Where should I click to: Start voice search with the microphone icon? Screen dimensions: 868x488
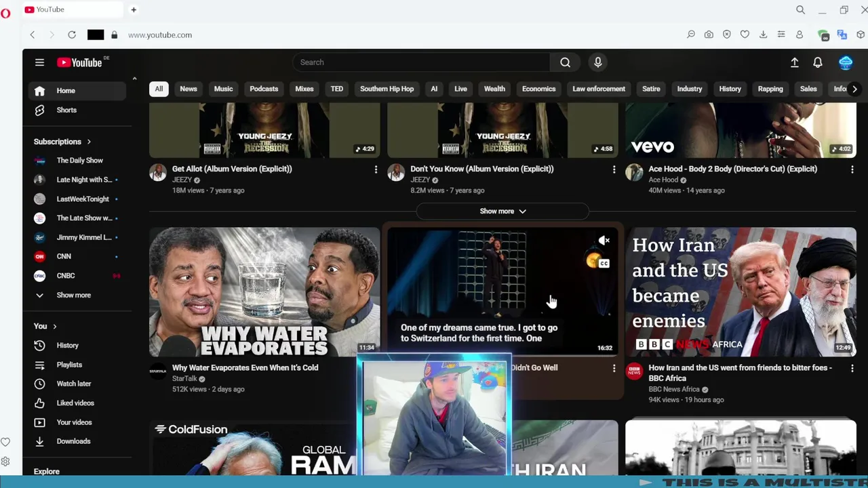point(597,62)
